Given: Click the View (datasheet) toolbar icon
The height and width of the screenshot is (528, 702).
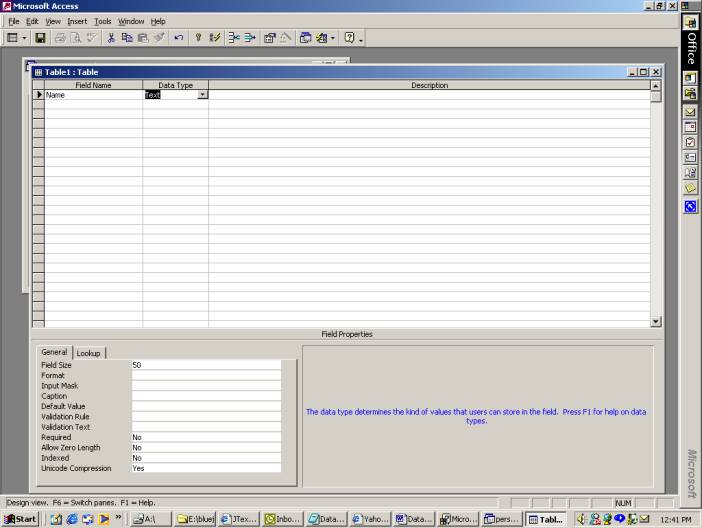Looking at the screenshot, I should click(x=13, y=38).
